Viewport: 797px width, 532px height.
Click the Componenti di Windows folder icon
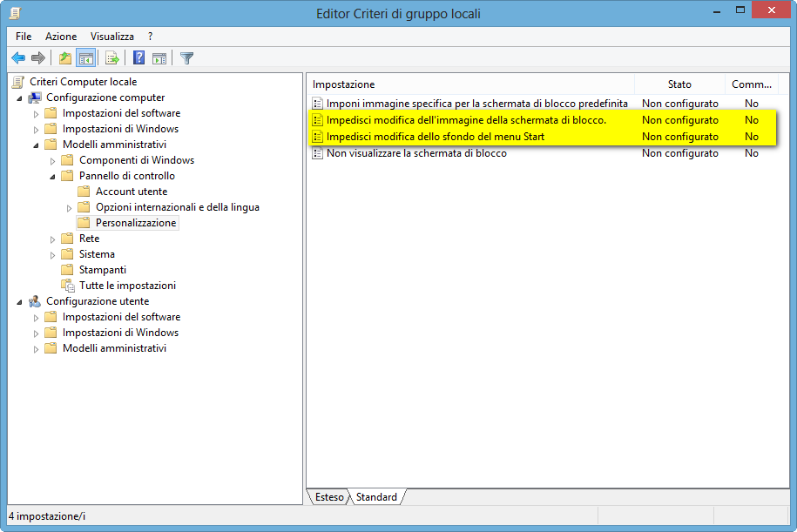point(67,160)
